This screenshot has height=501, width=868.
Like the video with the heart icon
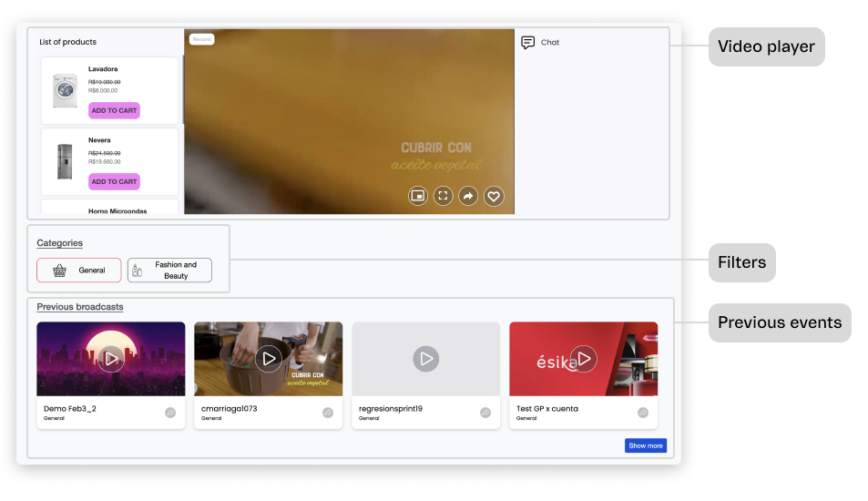(x=494, y=196)
